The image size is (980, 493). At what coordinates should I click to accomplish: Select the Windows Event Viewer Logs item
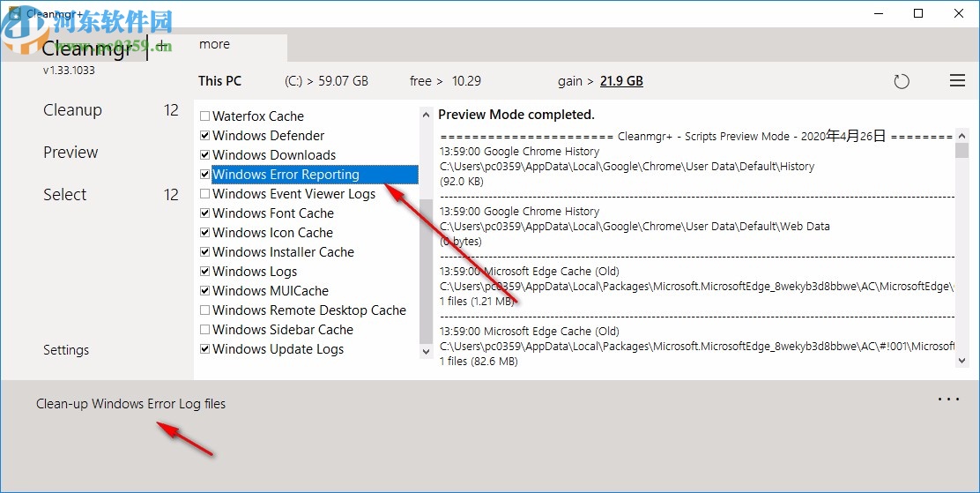pos(293,194)
